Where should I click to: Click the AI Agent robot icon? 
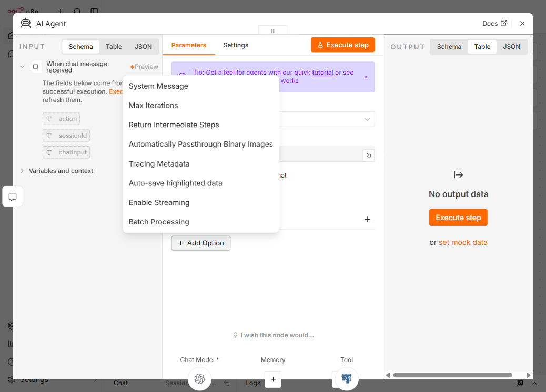[25, 23]
